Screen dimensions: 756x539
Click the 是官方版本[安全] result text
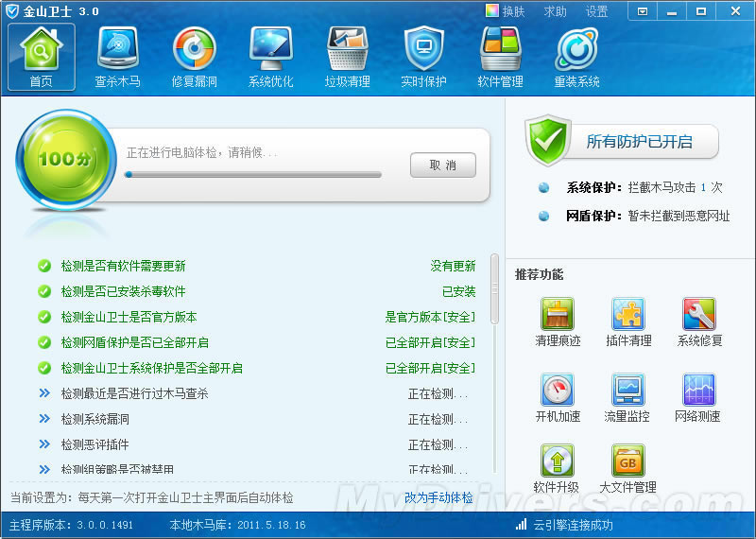pyautogui.click(x=430, y=317)
